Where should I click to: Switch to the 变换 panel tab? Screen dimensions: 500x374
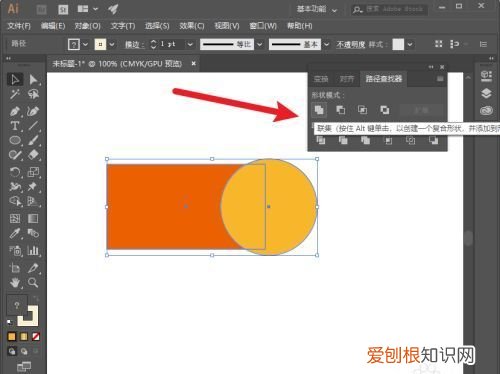pos(321,79)
